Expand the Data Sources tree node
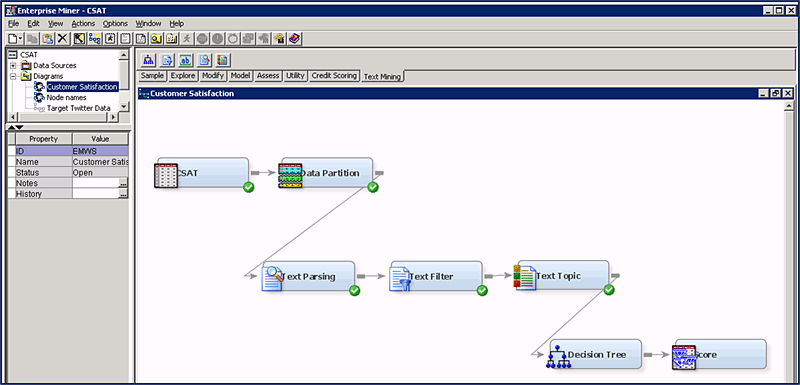800x385 pixels. pos(13,66)
